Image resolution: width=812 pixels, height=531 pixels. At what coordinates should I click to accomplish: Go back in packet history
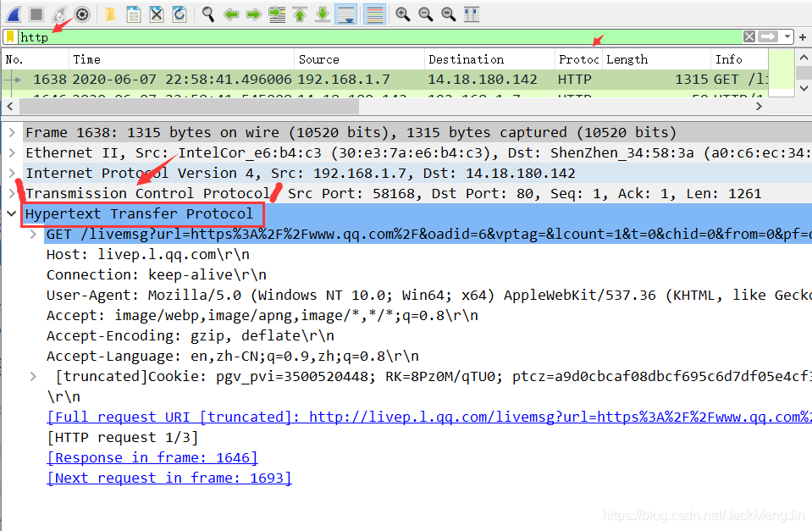[x=231, y=14]
